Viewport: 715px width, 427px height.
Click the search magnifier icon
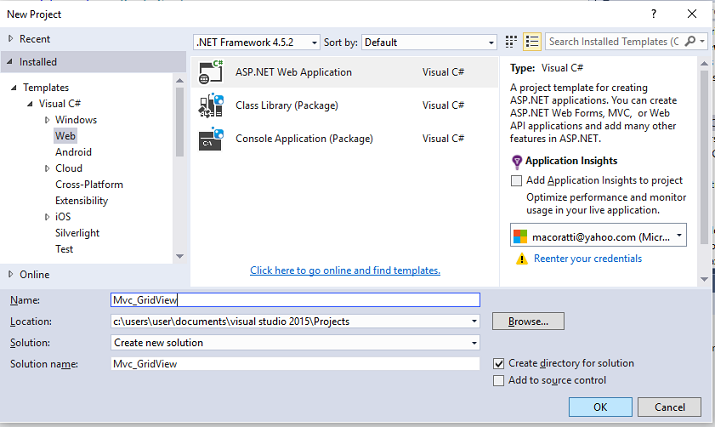pyautogui.click(x=690, y=42)
